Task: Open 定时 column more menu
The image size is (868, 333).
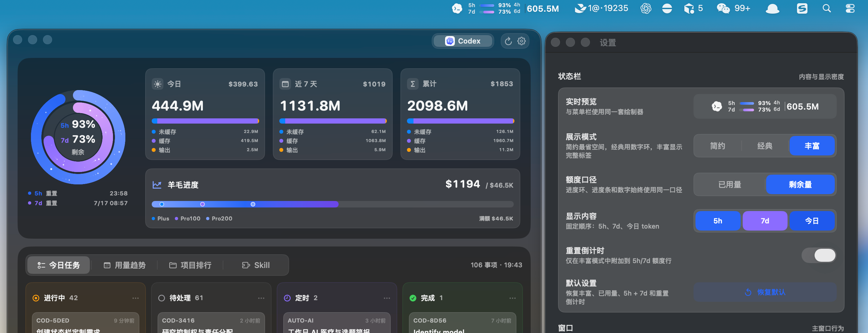Action: [387, 298]
